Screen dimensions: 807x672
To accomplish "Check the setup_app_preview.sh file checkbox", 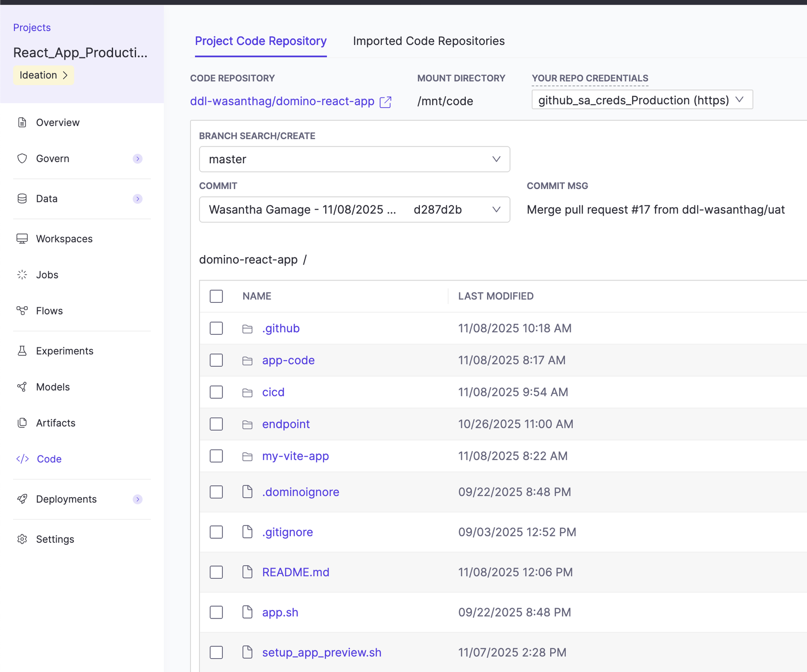I will pyautogui.click(x=216, y=652).
